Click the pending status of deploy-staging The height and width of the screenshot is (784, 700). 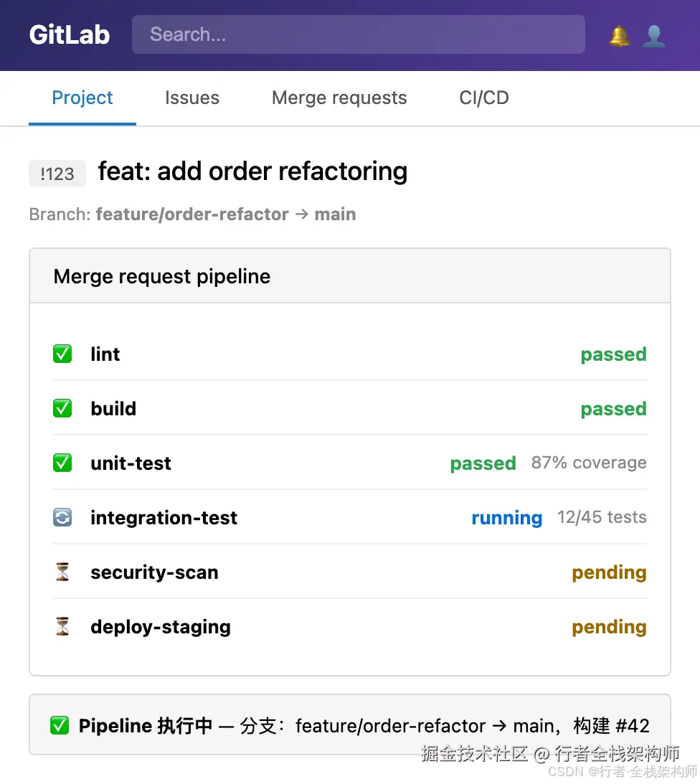pyautogui.click(x=609, y=627)
